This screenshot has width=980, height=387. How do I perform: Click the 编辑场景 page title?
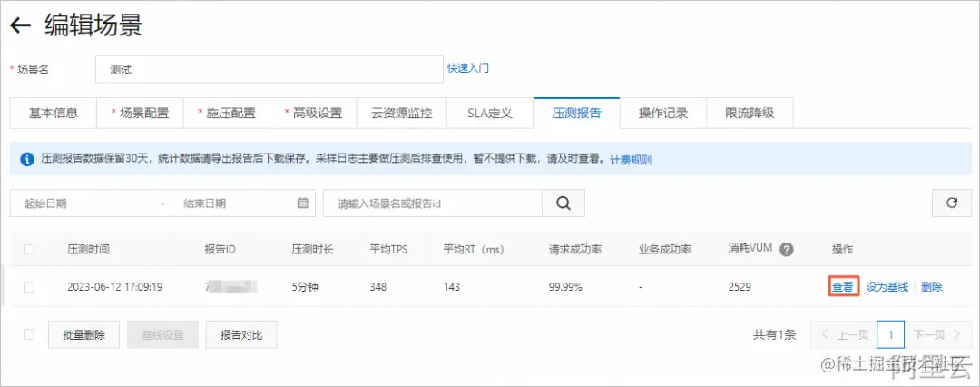93,25
